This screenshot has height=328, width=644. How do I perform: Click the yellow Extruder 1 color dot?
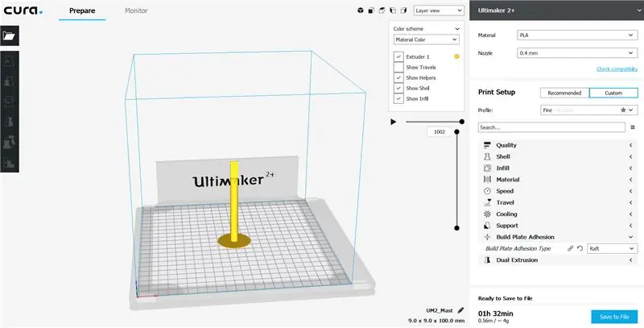[x=456, y=56]
